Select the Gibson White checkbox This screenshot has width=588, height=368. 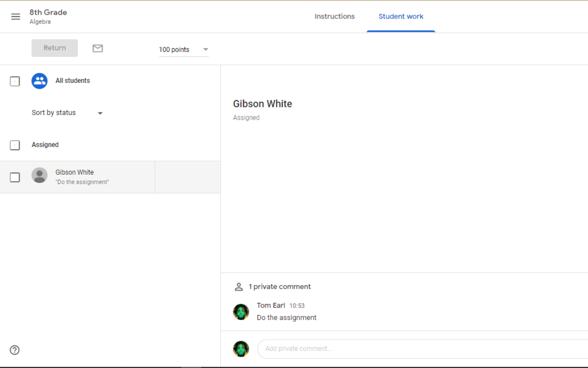(x=15, y=177)
